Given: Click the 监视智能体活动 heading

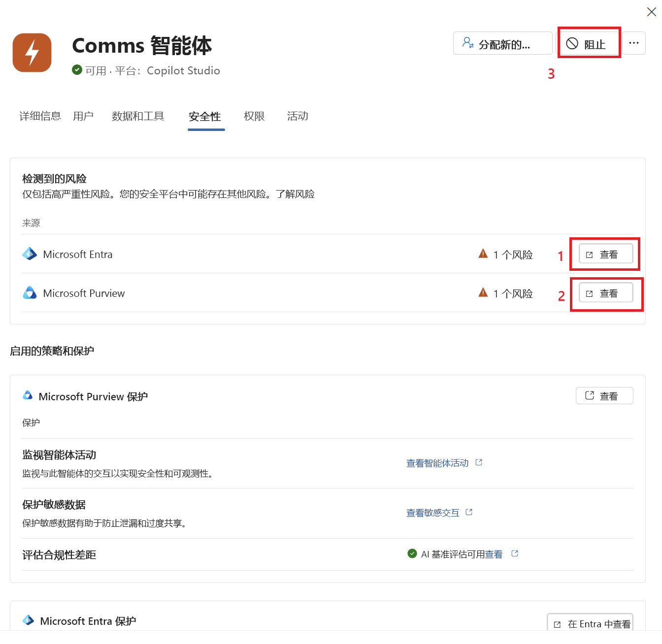Looking at the screenshot, I should coord(59,455).
